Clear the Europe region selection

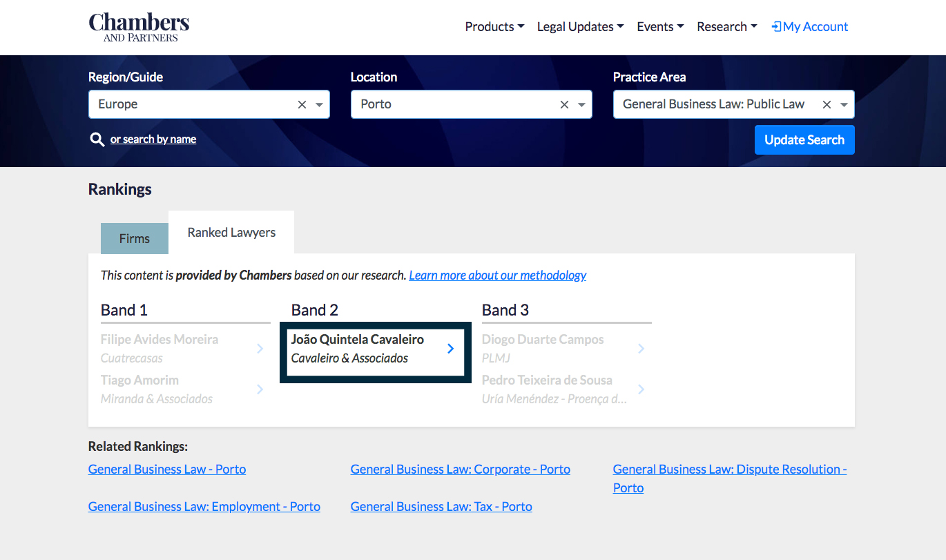(x=302, y=104)
